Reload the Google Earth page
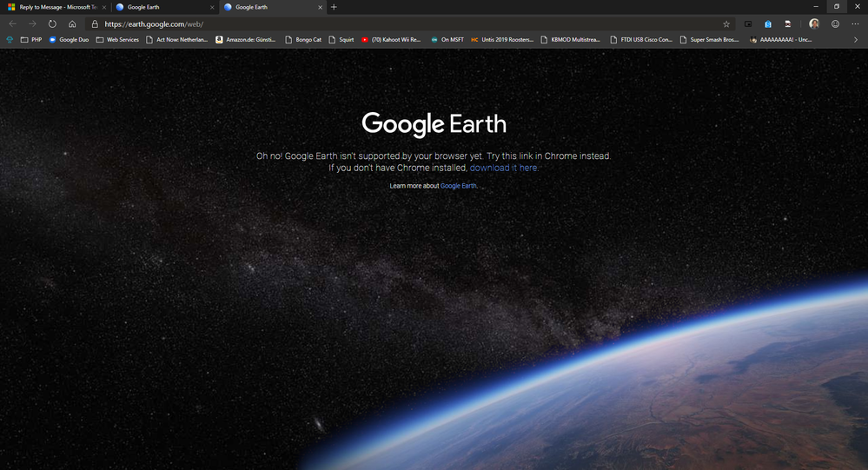The image size is (868, 470). [52, 23]
